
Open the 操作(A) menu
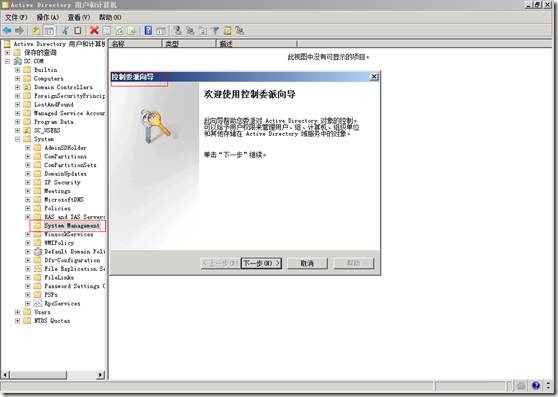pos(48,17)
